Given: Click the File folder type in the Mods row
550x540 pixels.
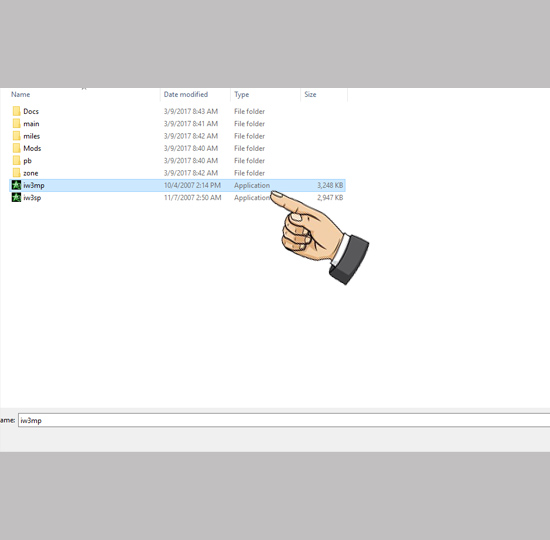Looking at the screenshot, I should point(249,148).
